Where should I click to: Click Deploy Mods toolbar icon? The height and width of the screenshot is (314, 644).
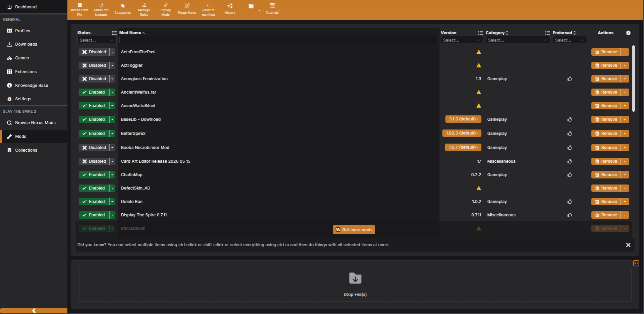tap(165, 10)
